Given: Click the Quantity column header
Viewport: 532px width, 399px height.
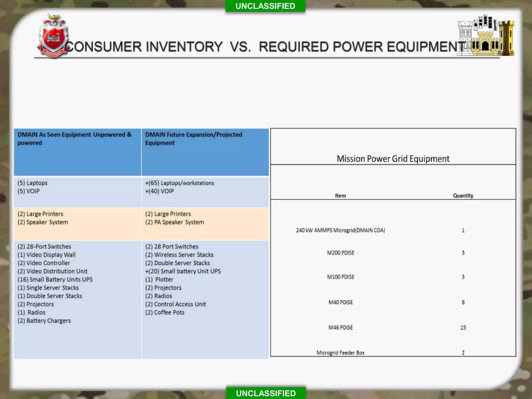Looking at the screenshot, I should tap(463, 196).
